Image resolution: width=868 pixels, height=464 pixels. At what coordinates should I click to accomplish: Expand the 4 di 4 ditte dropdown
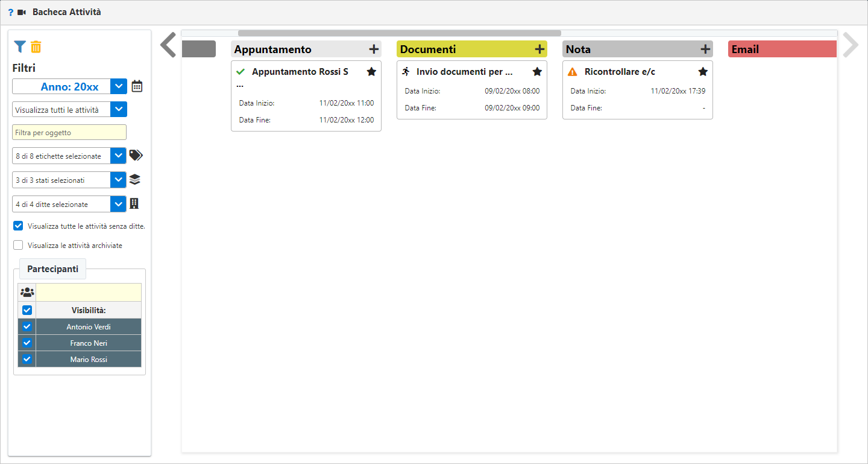tap(119, 204)
